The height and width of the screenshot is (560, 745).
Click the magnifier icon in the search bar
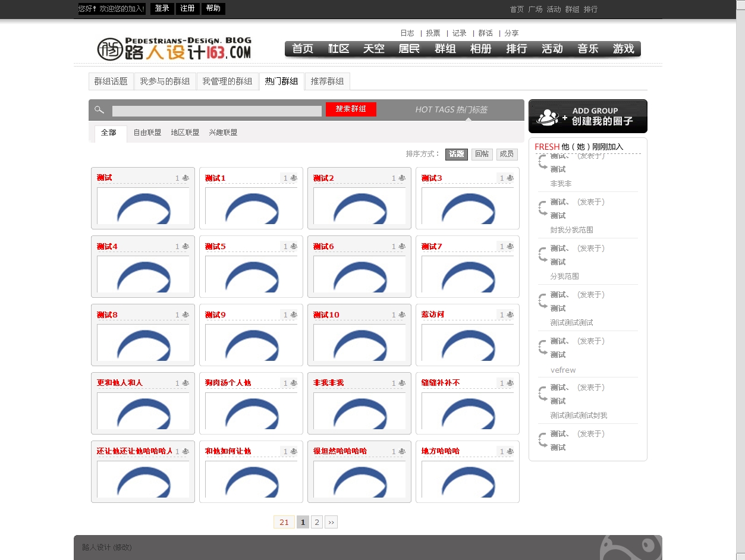click(99, 110)
